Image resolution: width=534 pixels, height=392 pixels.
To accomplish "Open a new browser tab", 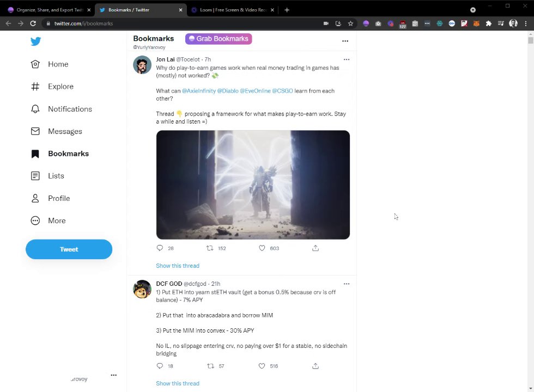I will [x=287, y=10].
